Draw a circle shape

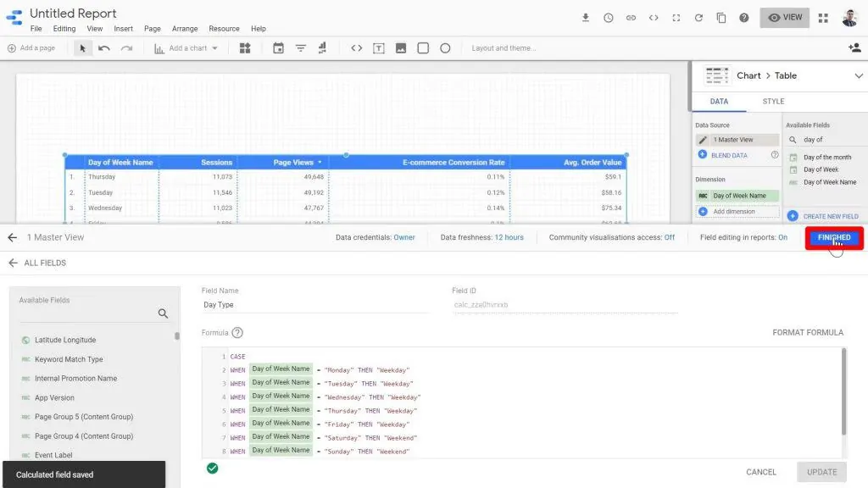445,48
